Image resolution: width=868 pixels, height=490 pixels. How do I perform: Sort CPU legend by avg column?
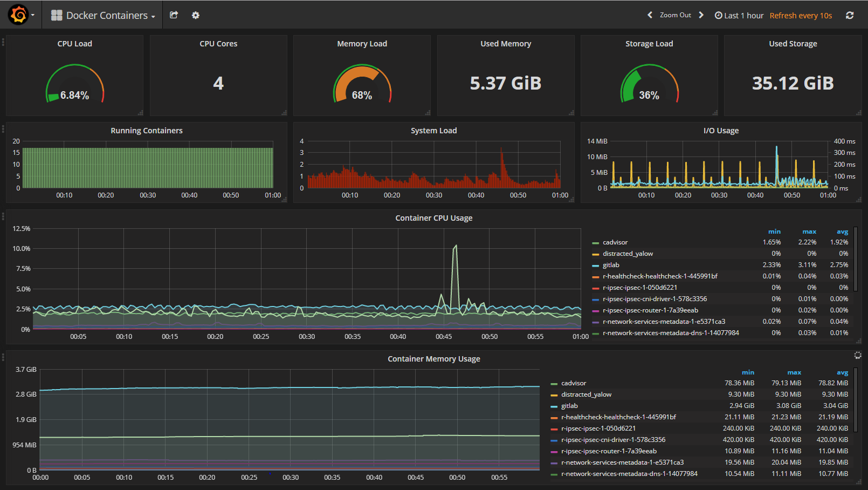[842, 232]
